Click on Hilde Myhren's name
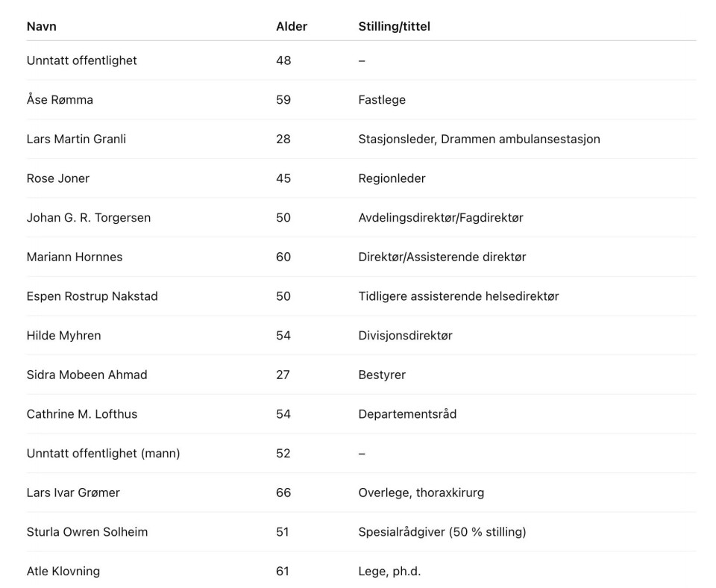Screen dimensions: 716x588 point(63,336)
